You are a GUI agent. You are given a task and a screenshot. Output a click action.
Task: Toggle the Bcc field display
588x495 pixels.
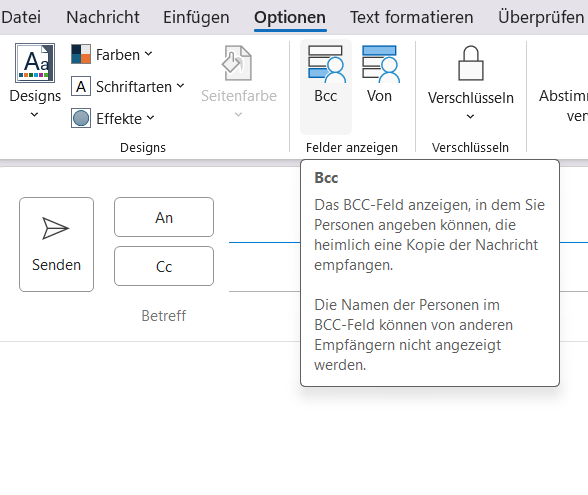pyautogui.click(x=326, y=87)
